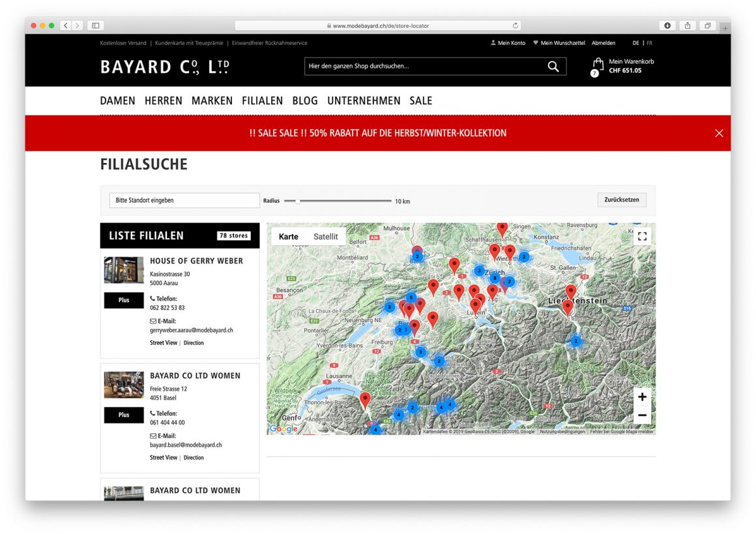Click the Safari share icon
Viewport: 756px width, 534px height.
688,25
